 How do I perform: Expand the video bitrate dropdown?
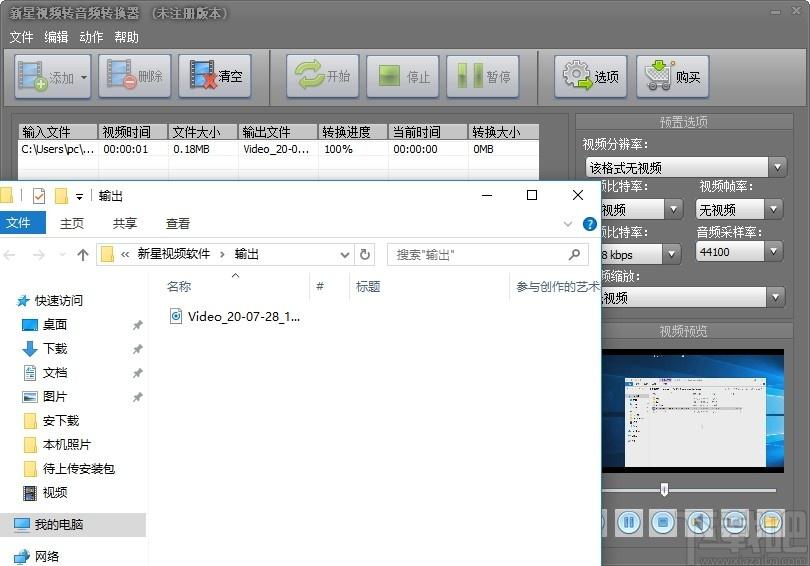coord(673,209)
